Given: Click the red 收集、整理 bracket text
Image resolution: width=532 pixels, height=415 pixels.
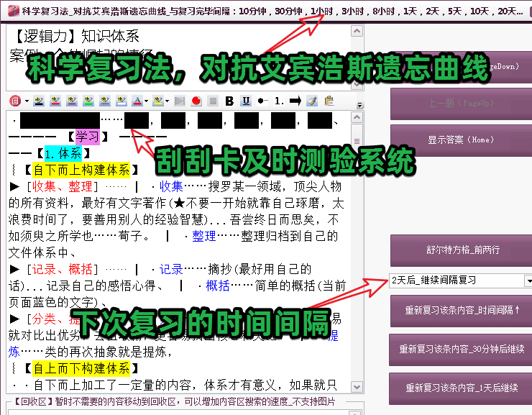Looking at the screenshot, I should click(x=62, y=186).
